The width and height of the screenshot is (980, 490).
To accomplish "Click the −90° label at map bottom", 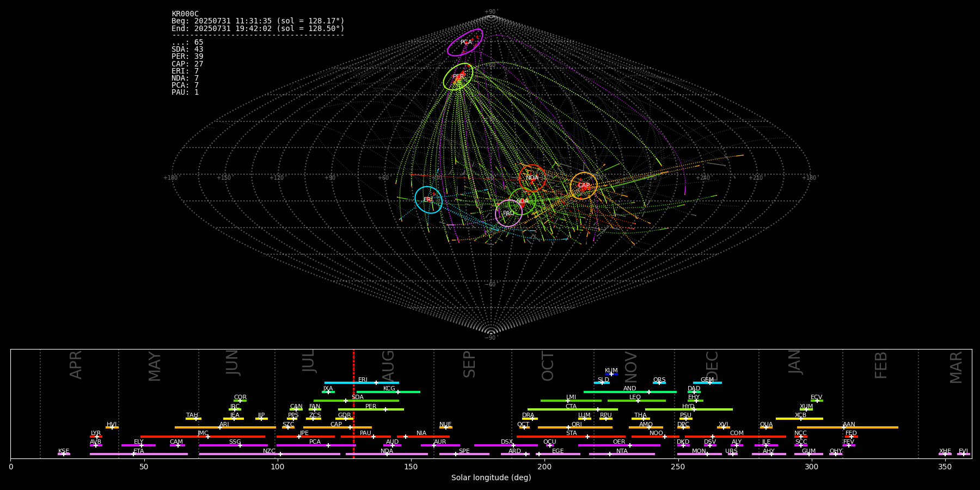I will (491, 338).
